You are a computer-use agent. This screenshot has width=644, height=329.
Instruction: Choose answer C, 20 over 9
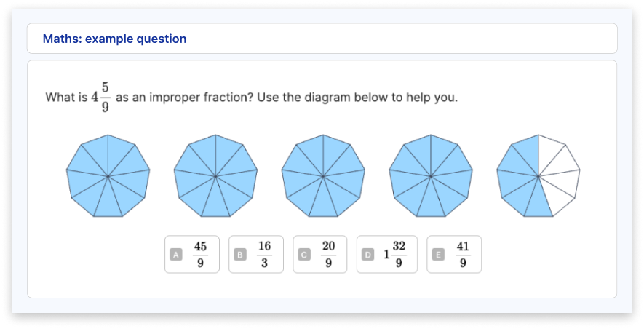pos(320,254)
